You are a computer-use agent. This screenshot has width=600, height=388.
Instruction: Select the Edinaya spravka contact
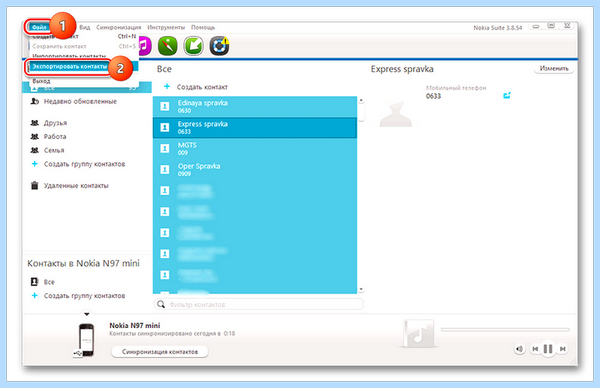click(x=255, y=106)
